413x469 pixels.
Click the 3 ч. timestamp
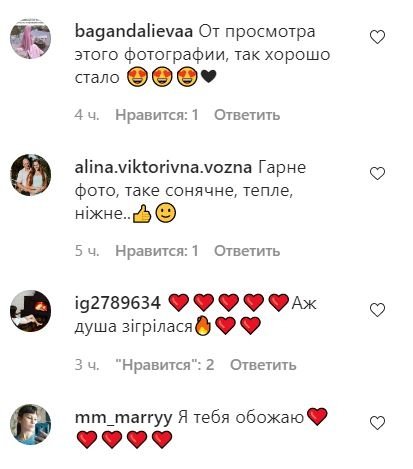click(87, 365)
